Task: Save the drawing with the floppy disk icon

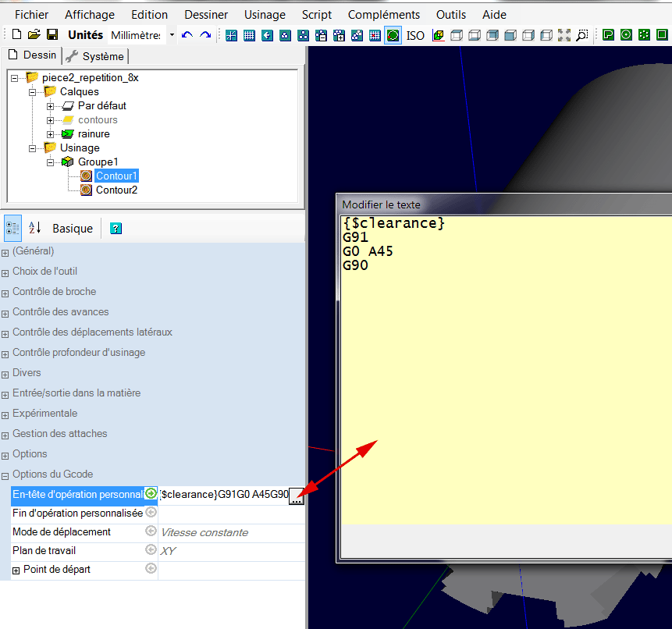Action: click(52, 34)
